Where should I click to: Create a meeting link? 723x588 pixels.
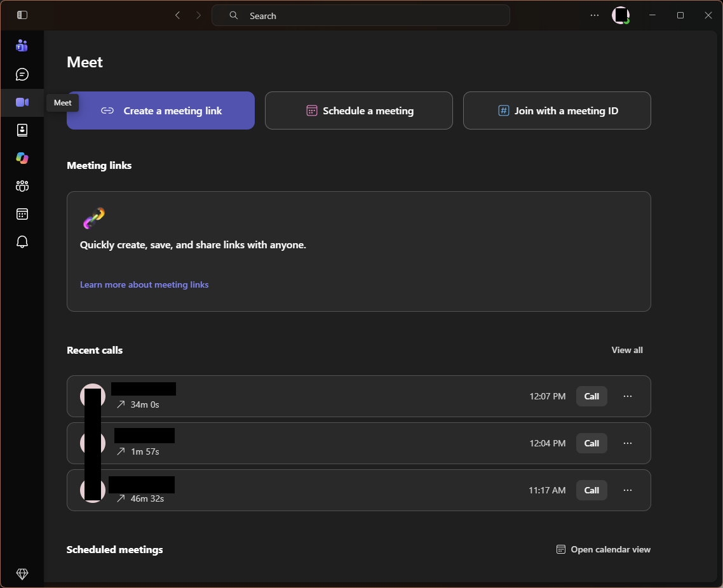tap(161, 110)
